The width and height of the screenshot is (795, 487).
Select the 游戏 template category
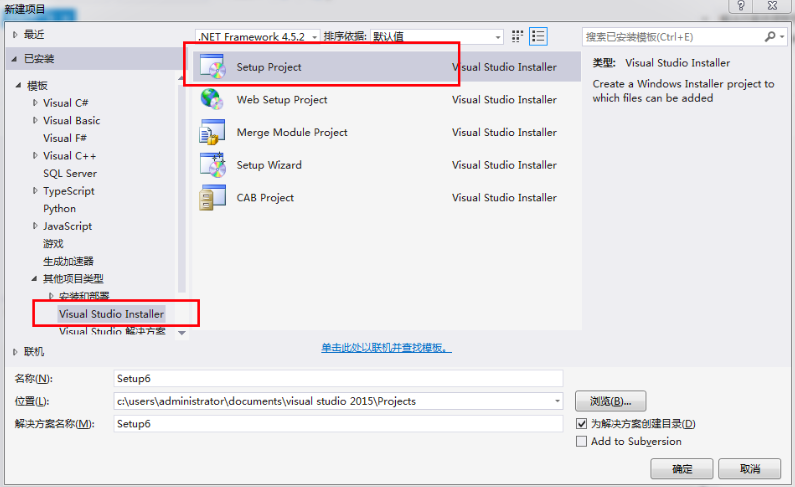pos(53,244)
